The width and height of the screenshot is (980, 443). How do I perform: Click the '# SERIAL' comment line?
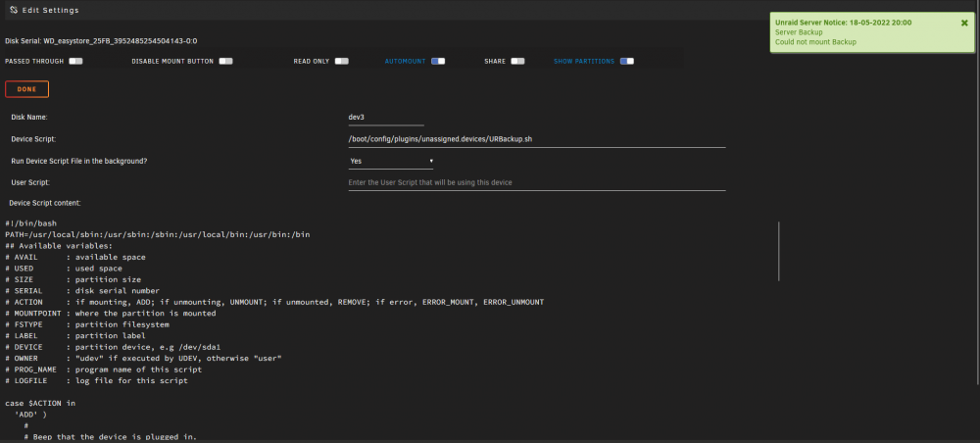pos(82,290)
